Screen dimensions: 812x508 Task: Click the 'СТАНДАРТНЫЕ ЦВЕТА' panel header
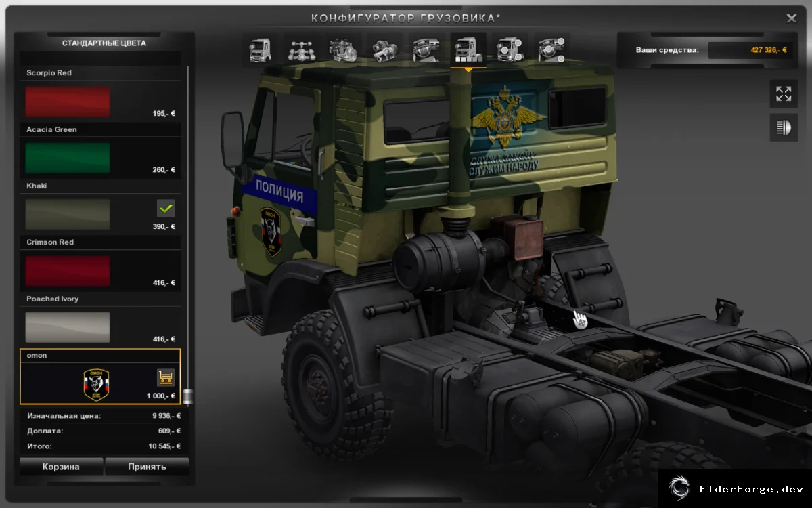(x=104, y=43)
